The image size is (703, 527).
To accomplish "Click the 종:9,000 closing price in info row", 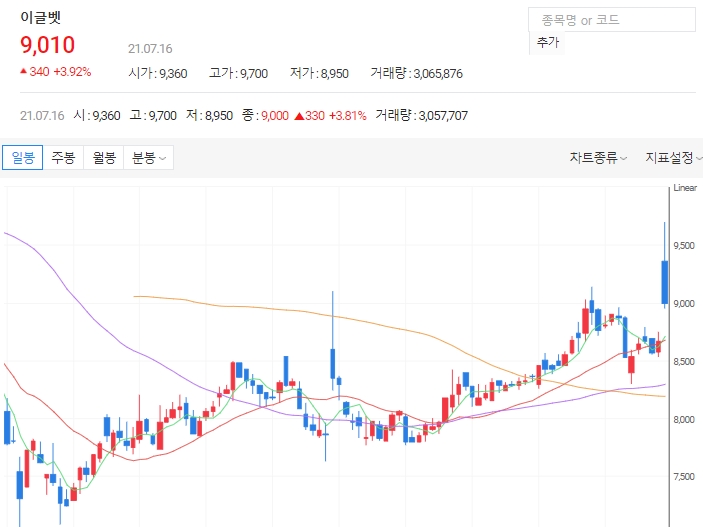I will [x=265, y=115].
